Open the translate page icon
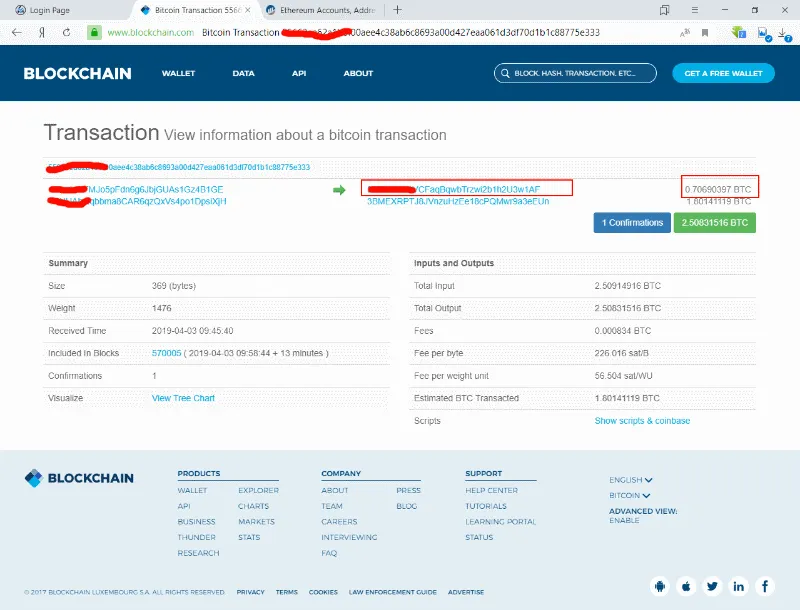 point(685,33)
